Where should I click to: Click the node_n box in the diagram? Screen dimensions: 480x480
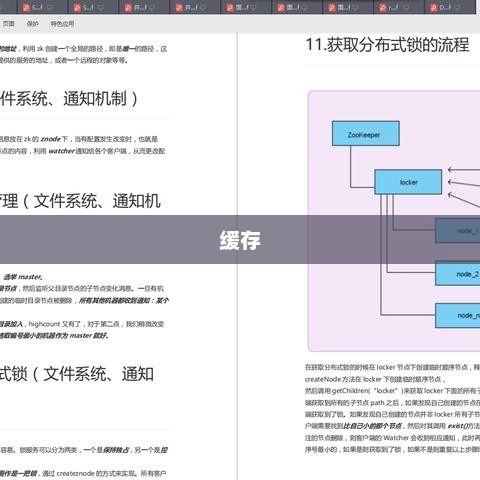[458, 315]
